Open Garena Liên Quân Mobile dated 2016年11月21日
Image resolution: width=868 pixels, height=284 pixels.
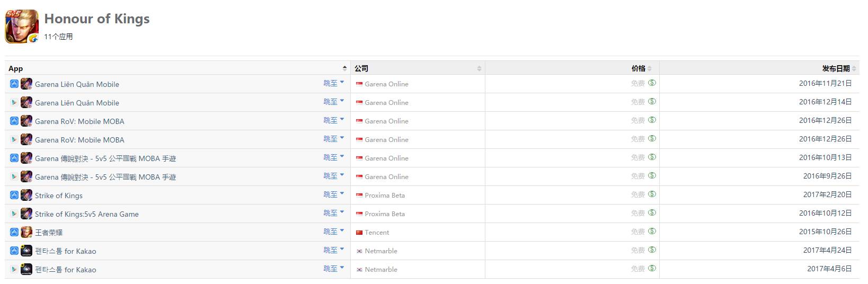[x=77, y=84]
